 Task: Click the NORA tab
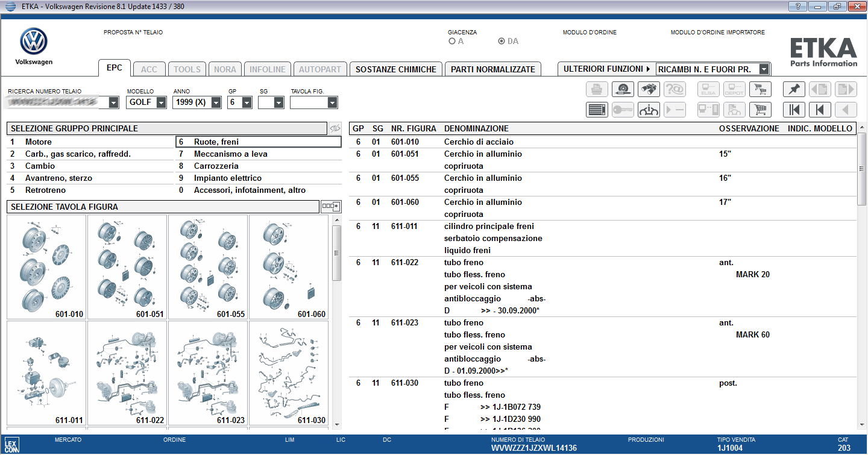[225, 69]
